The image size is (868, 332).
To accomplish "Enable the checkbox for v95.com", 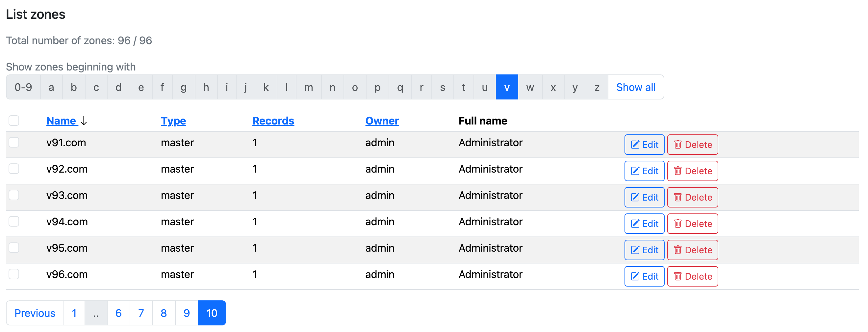I will [14, 248].
